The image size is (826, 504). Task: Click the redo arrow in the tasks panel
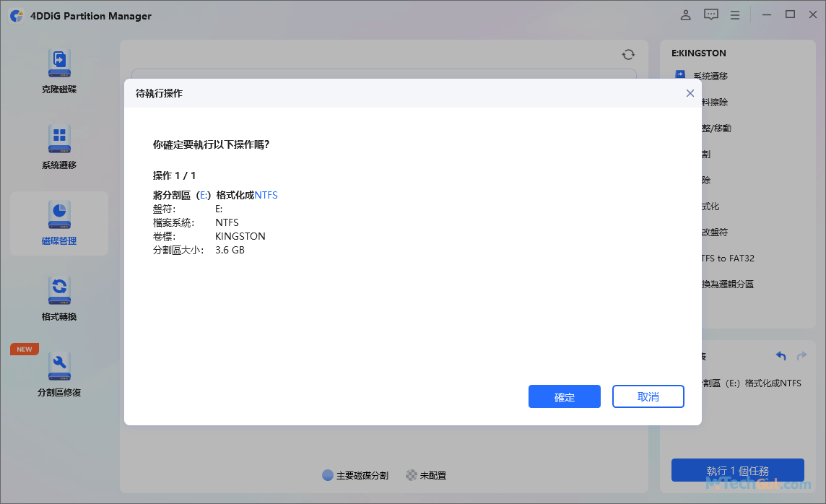point(801,356)
